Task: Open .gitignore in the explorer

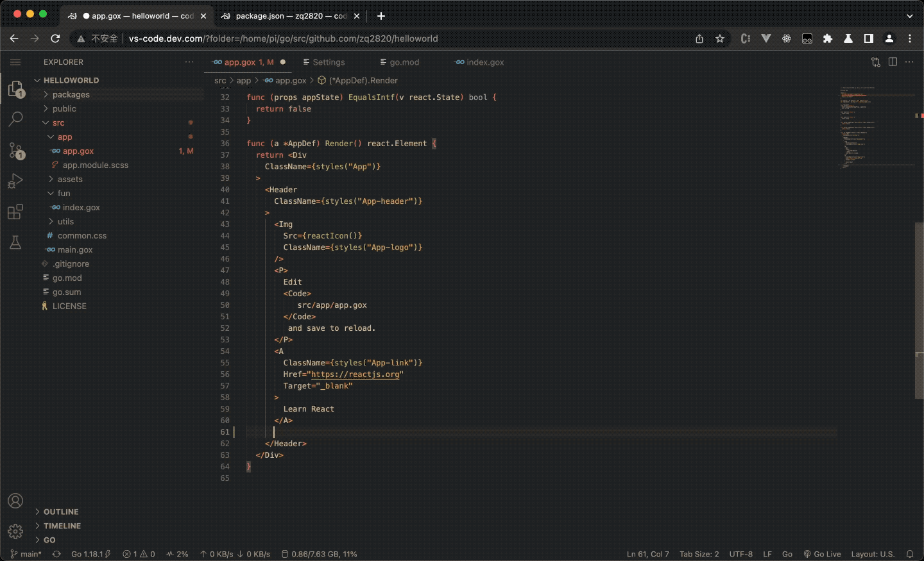Action: click(x=119, y=264)
